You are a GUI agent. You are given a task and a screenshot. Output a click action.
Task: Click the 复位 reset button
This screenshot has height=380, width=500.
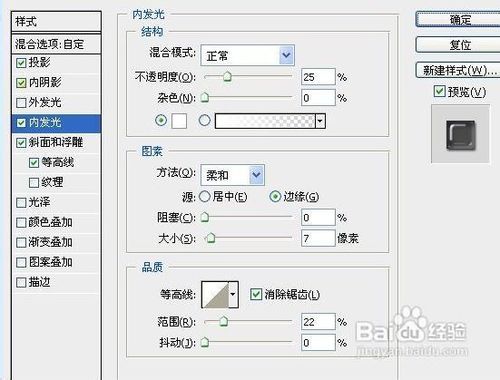pyautogui.click(x=458, y=45)
